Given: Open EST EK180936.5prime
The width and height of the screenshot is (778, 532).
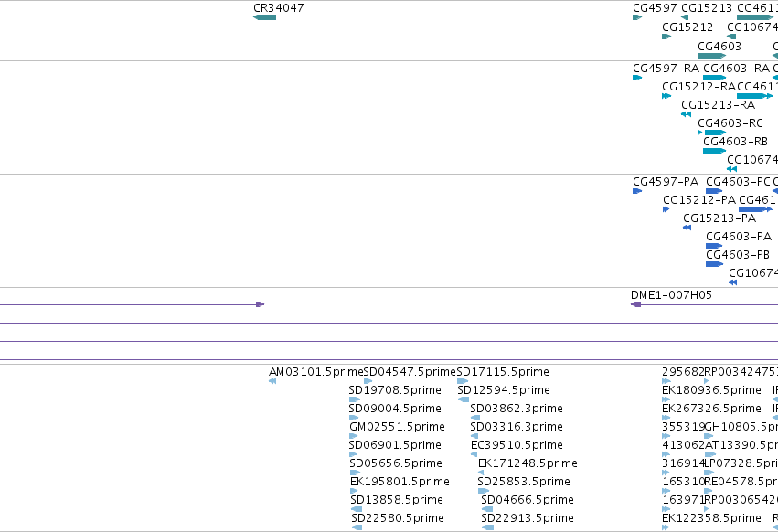Looking at the screenshot, I should [x=666, y=399].
